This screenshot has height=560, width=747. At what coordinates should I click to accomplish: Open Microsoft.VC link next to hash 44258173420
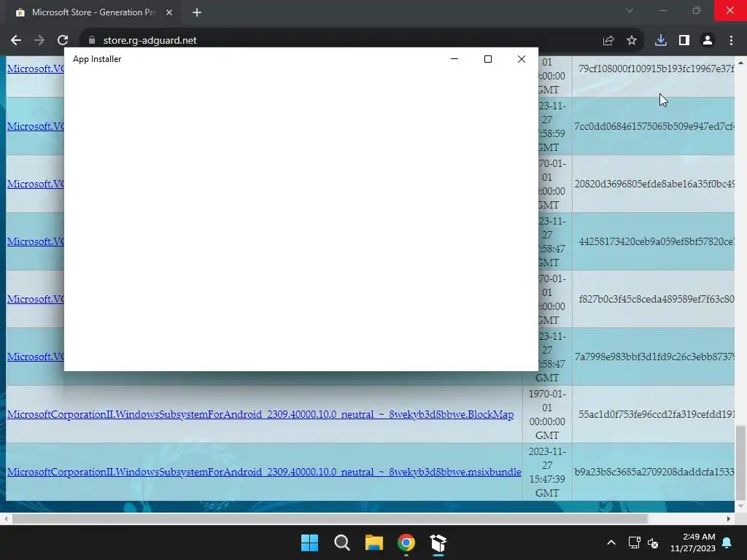coord(35,241)
